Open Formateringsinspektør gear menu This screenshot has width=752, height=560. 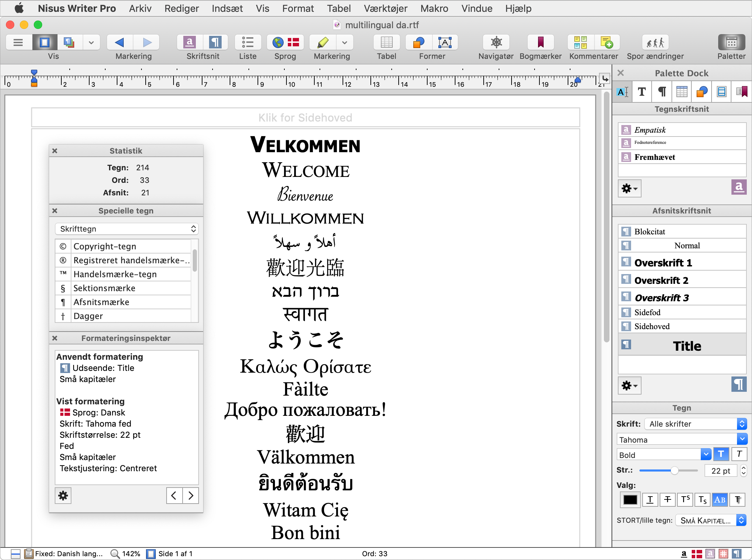[x=63, y=496]
